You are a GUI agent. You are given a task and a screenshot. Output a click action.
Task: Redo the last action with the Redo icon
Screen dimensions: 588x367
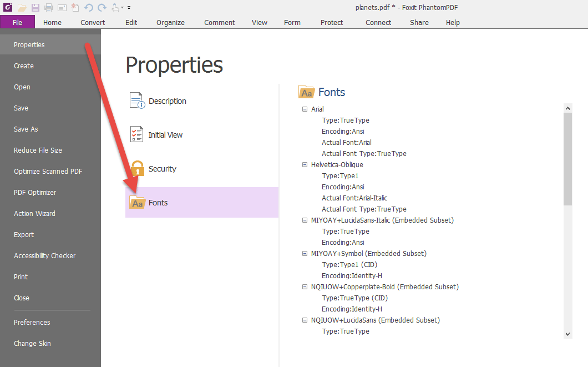pyautogui.click(x=102, y=7)
